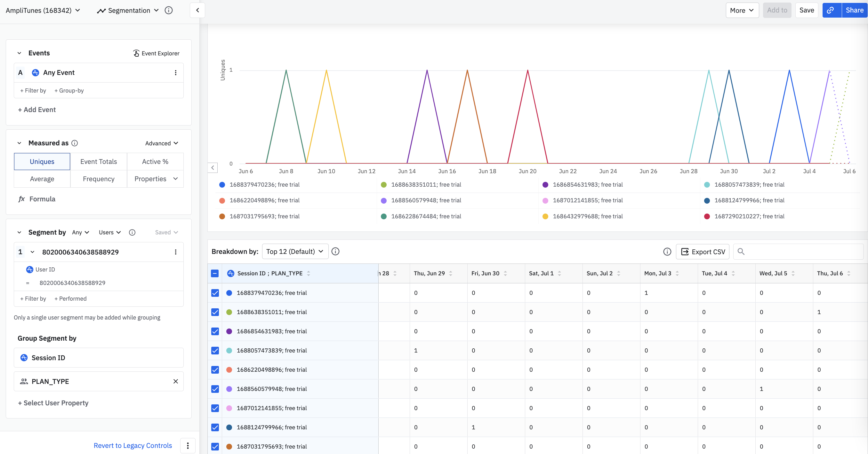The image size is (868, 454).
Task: Collapse the left panel with the arrow button
Action: coord(197,10)
